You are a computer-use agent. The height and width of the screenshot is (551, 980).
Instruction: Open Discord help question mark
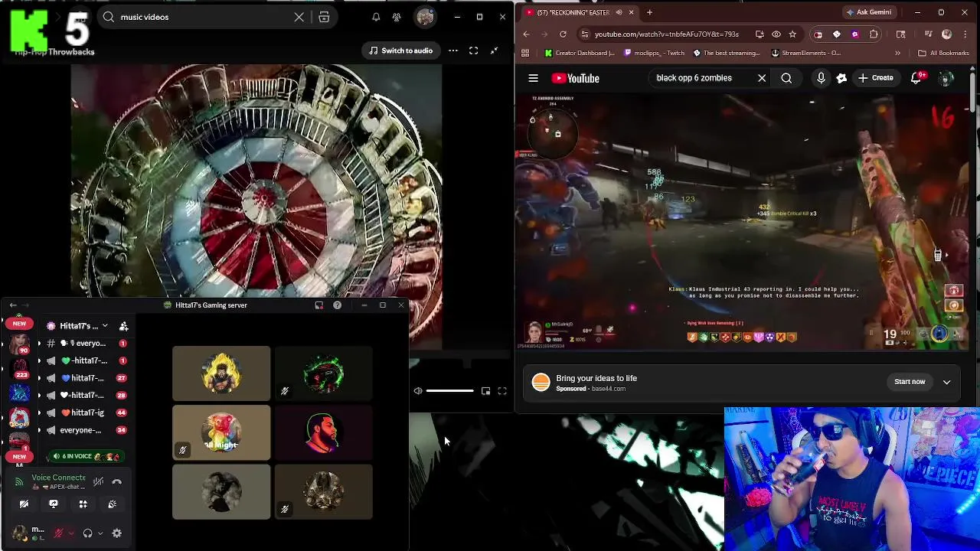pyautogui.click(x=337, y=305)
